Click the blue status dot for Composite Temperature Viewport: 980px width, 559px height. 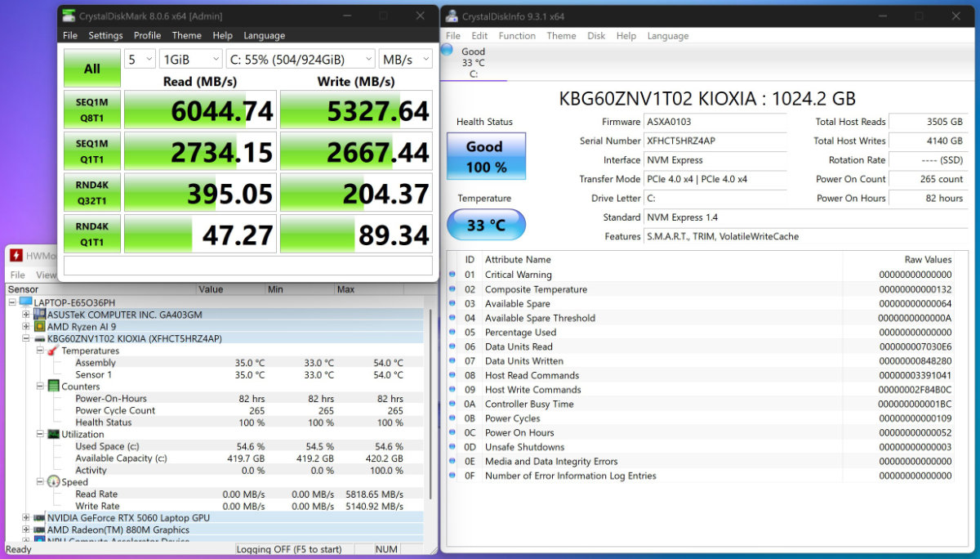click(452, 289)
